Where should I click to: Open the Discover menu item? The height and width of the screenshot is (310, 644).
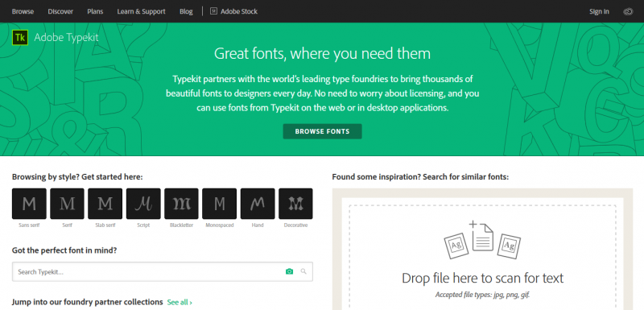60,11
